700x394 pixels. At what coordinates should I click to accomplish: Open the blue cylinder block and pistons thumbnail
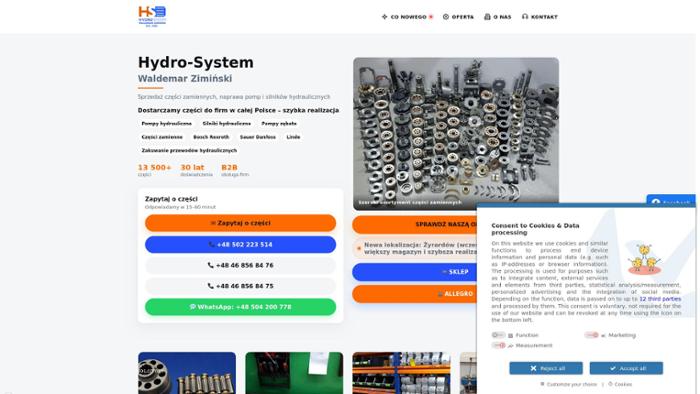(x=187, y=373)
